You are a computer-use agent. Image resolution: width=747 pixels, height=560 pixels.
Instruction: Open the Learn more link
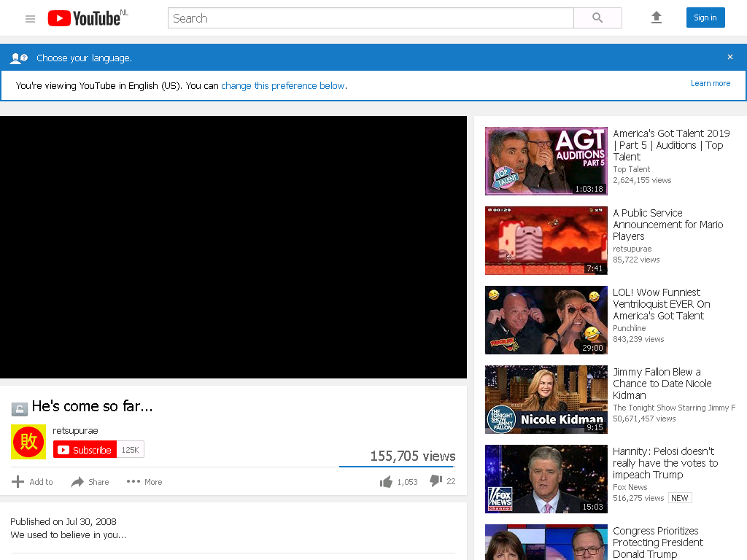coord(711,83)
